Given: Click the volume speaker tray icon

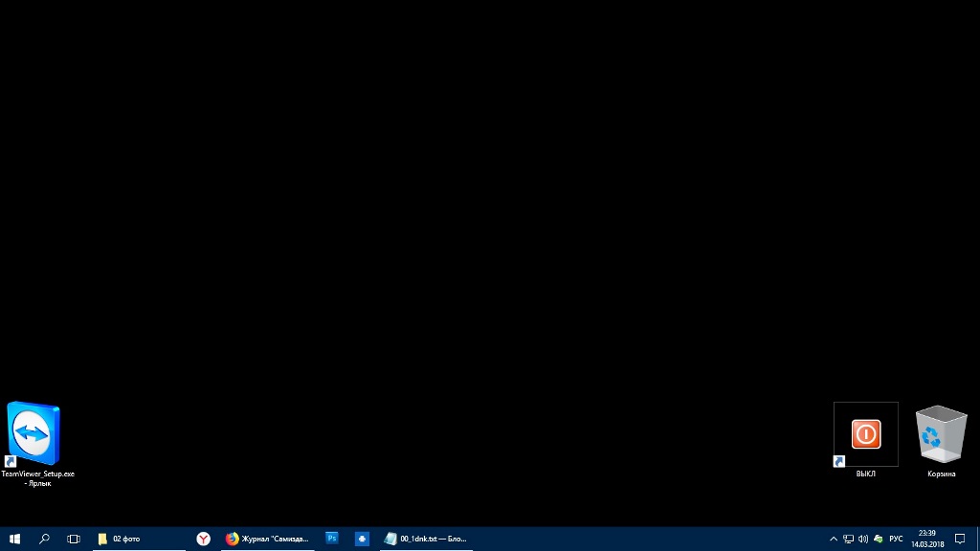Looking at the screenshot, I should 863,539.
